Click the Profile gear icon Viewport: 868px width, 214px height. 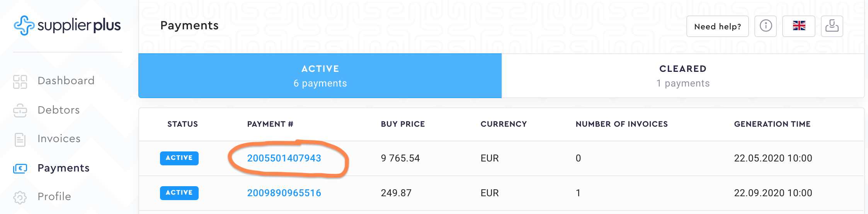20,197
